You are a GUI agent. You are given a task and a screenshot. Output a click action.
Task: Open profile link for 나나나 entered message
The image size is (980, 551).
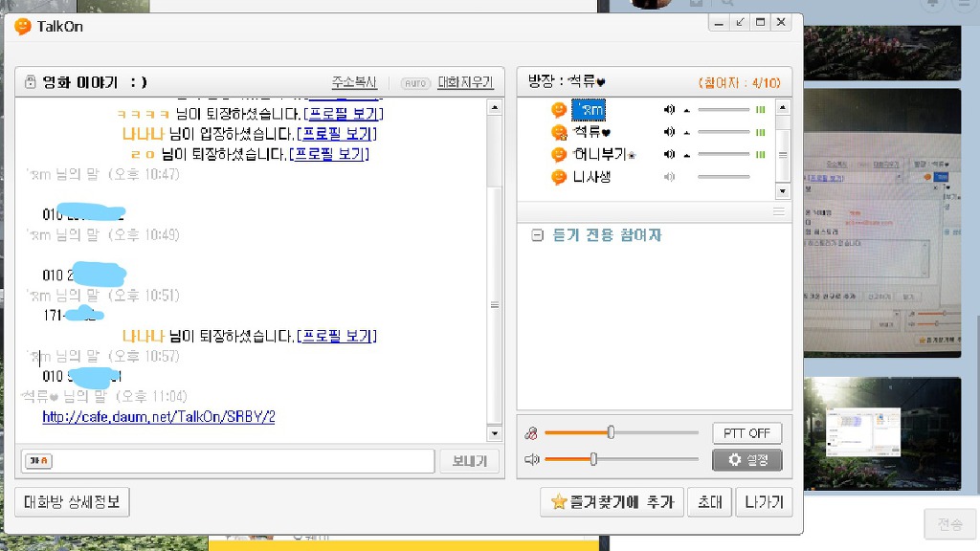click(x=337, y=134)
